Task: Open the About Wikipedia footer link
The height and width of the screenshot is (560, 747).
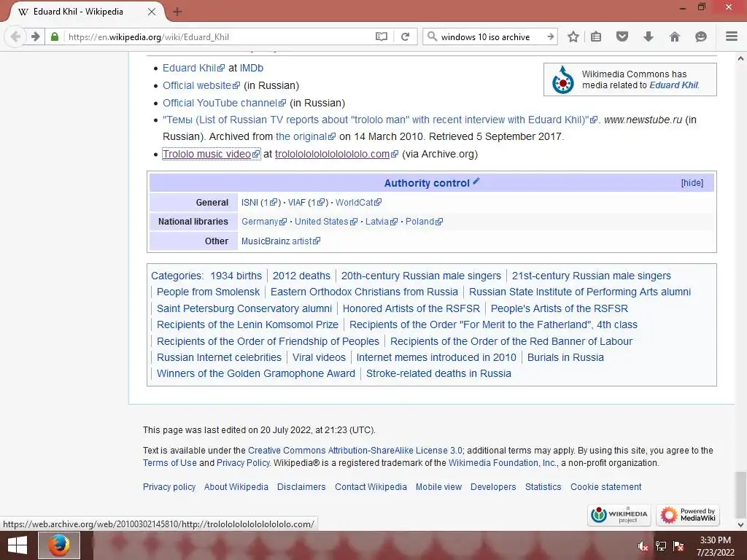Action: click(x=236, y=486)
